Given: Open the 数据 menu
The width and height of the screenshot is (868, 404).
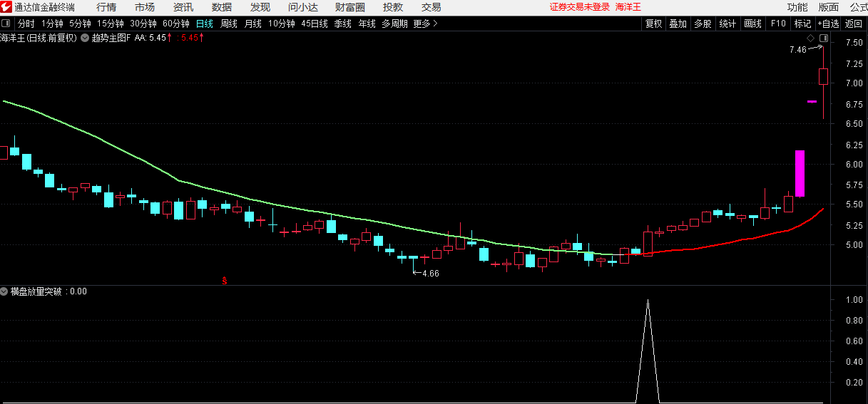Looking at the screenshot, I should 222,7.
